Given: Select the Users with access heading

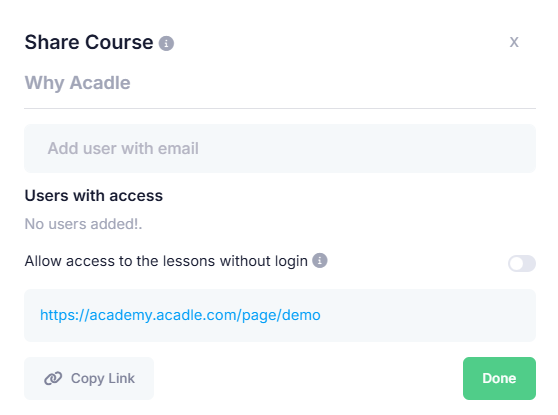Looking at the screenshot, I should (94, 195).
